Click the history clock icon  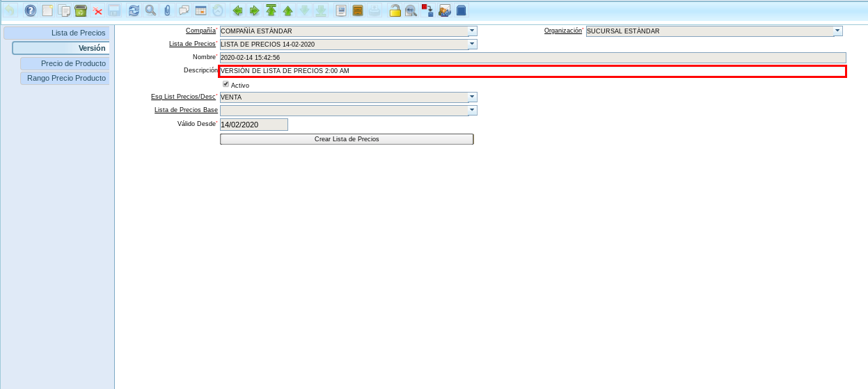click(x=218, y=10)
